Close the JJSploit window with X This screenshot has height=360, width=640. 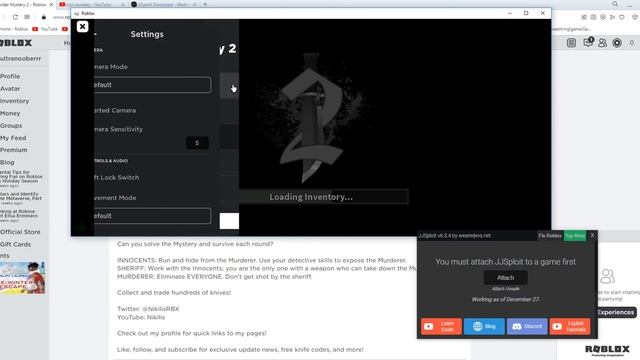(592, 235)
